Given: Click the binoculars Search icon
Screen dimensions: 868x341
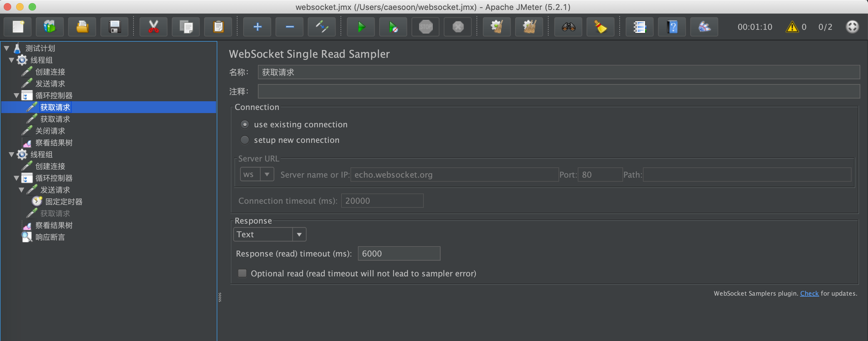Looking at the screenshot, I should (568, 27).
